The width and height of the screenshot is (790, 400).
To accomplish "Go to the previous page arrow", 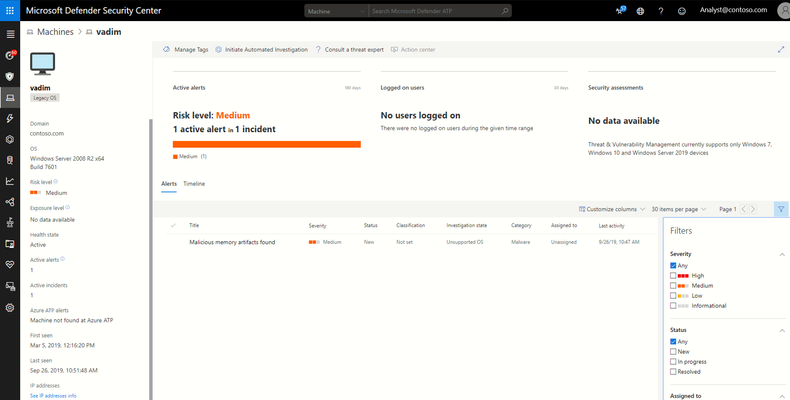I will (744, 209).
